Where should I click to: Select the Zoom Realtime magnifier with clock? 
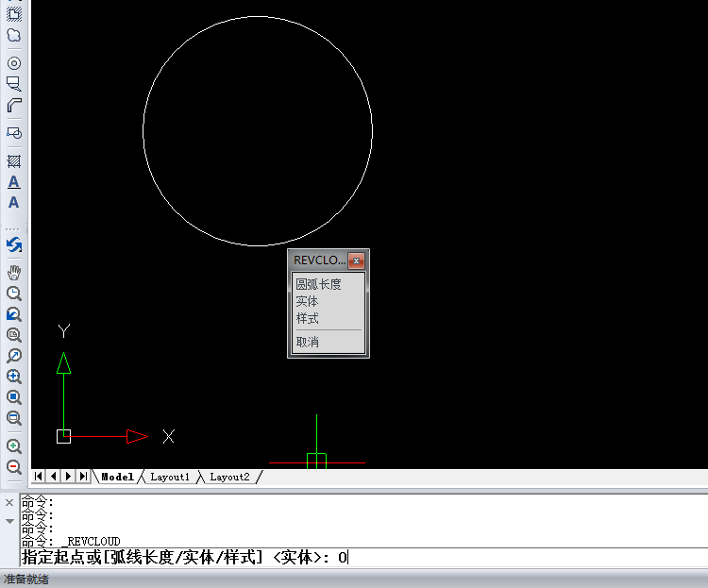14,294
